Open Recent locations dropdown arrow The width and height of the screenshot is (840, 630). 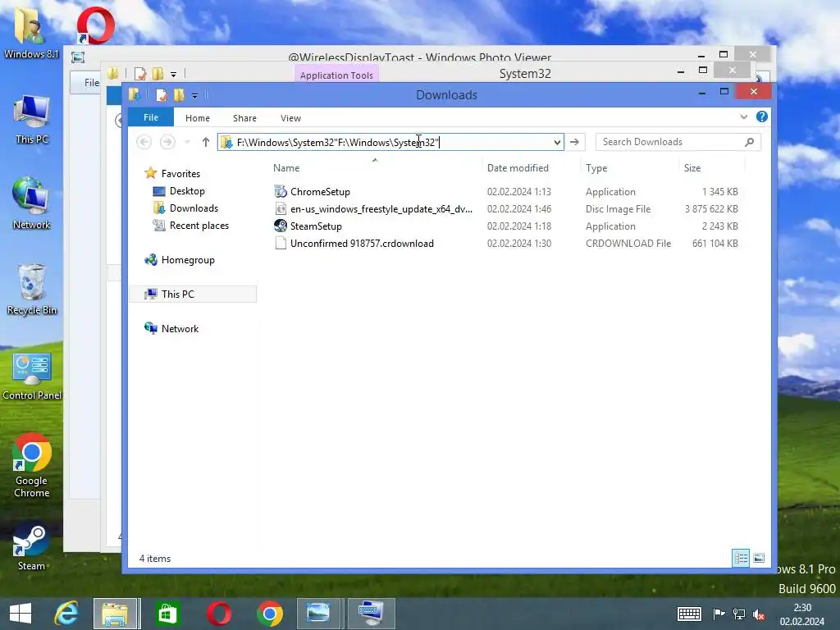pyautogui.click(x=187, y=142)
